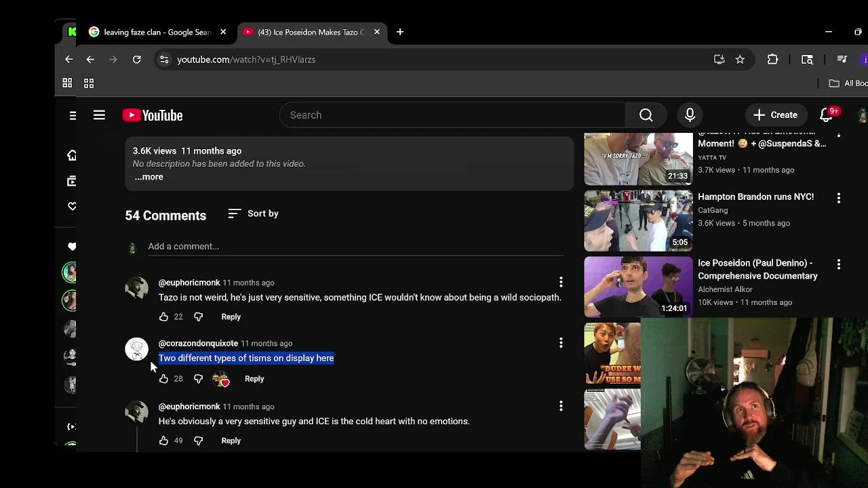Click the search magnifier button

point(646,115)
